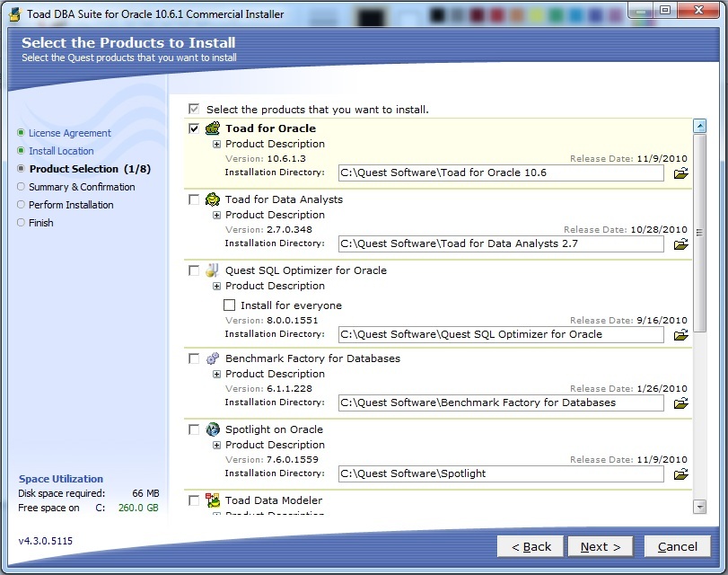728x575 pixels.
Task: Edit the Quest SQL Optimizer directory field
Action: click(501, 334)
